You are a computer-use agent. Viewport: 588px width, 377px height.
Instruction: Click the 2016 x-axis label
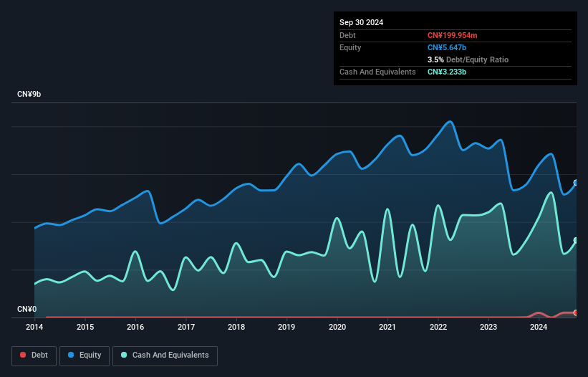[x=135, y=327]
